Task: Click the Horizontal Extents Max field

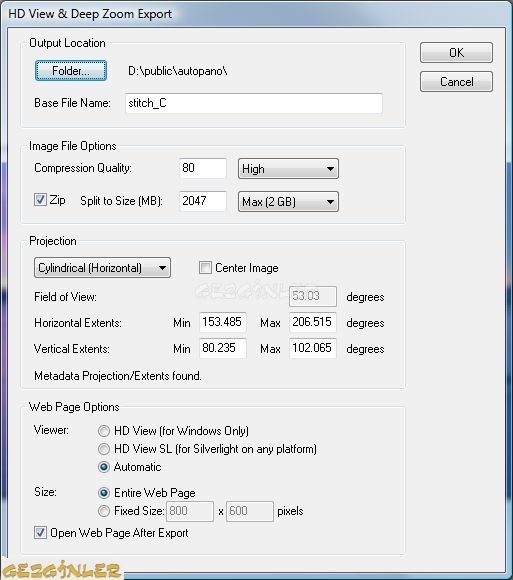Action: pyautogui.click(x=313, y=322)
